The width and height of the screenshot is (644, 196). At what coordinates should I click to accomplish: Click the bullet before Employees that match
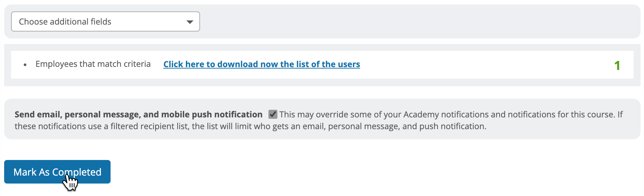click(x=25, y=65)
